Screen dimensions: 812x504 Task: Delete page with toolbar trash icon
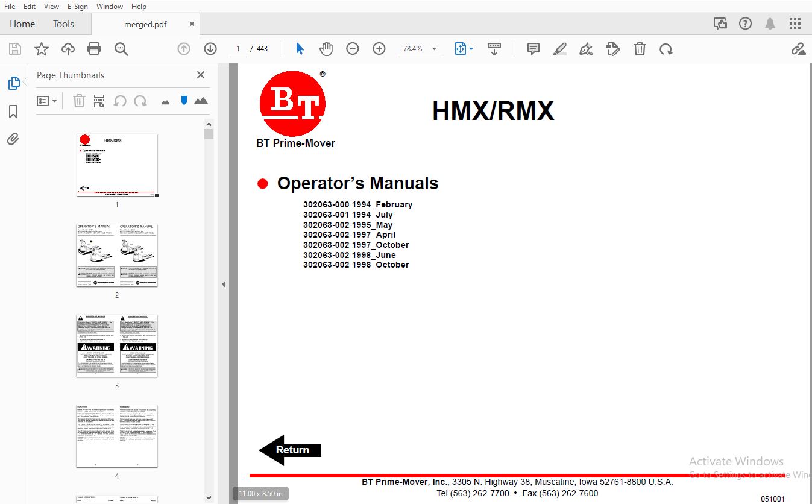coord(640,49)
